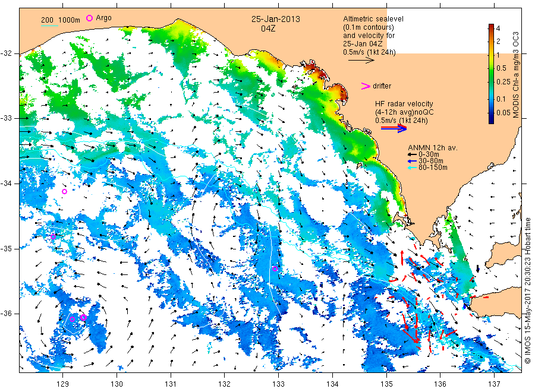Image resolution: width=535 pixels, height=392 pixels.
Task: Click latitude axis label '-33'
Action: [x=7, y=118]
